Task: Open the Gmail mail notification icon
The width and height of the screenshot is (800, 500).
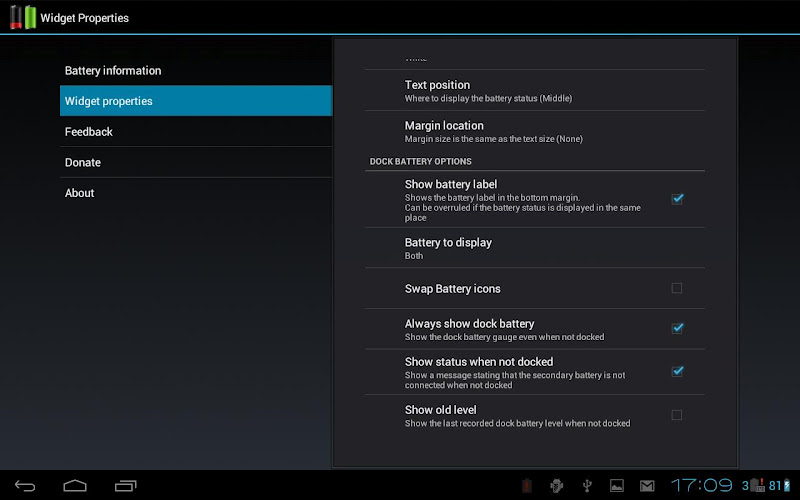Action: coord(647,486)
